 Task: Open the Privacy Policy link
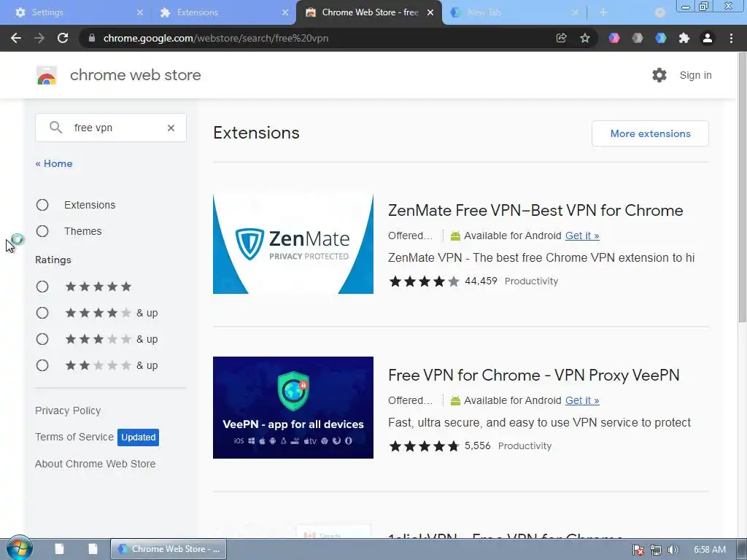(68, 411)
